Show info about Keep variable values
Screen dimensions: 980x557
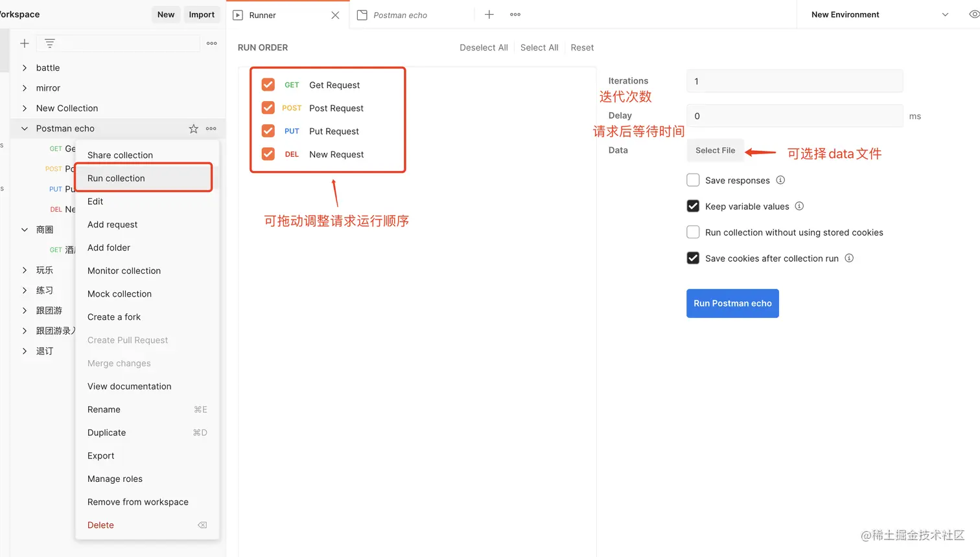click(799, 206)
